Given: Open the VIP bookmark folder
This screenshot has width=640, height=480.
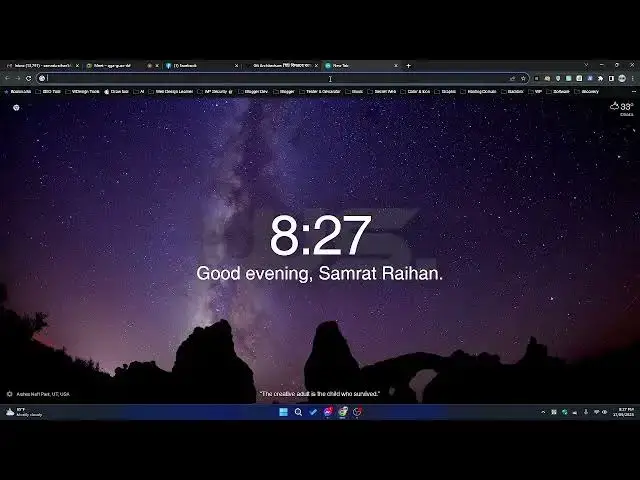Looking at the screenshot, I should point(535,91).
